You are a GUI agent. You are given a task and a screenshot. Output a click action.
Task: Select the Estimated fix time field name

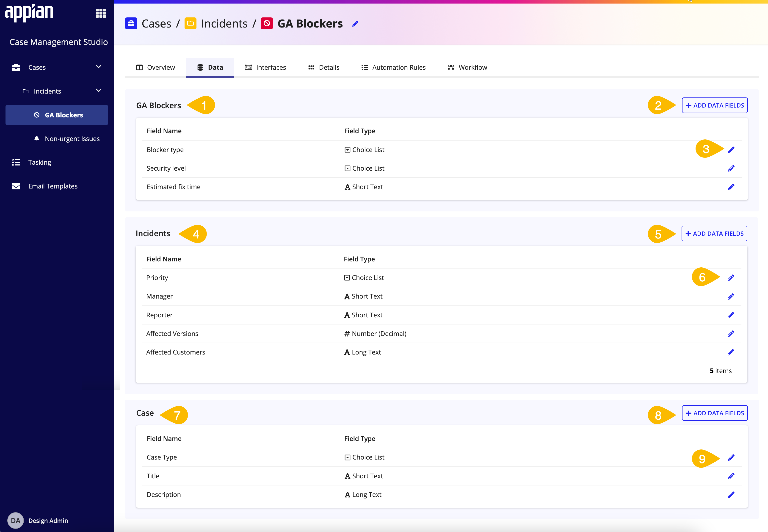click(x=174, y=187)
